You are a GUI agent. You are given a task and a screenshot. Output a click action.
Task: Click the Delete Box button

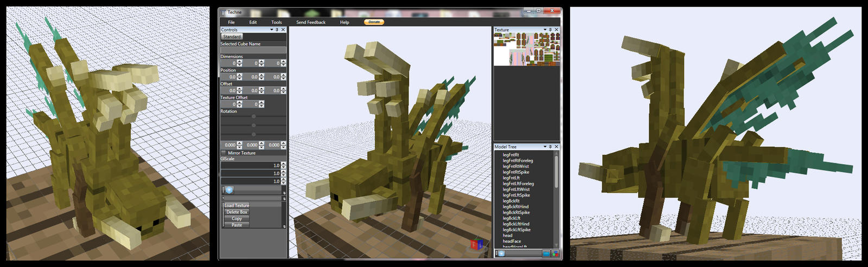click(x=237, y=212)
